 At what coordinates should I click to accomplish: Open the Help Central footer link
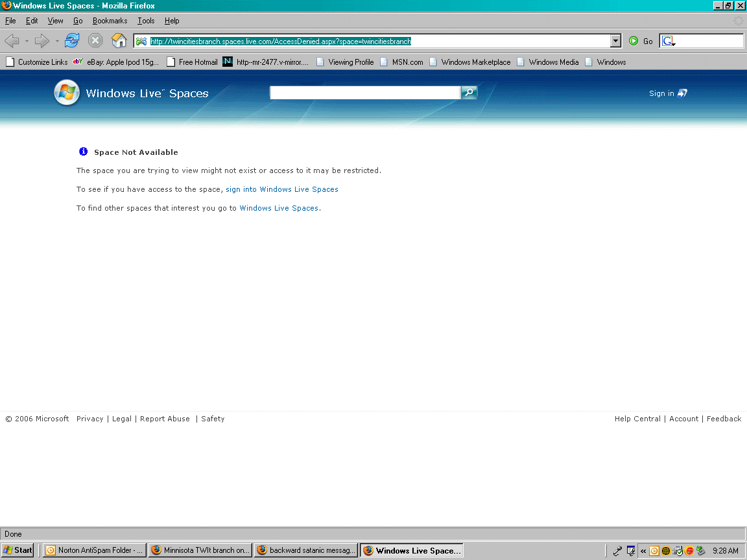(x=637, y=419)
